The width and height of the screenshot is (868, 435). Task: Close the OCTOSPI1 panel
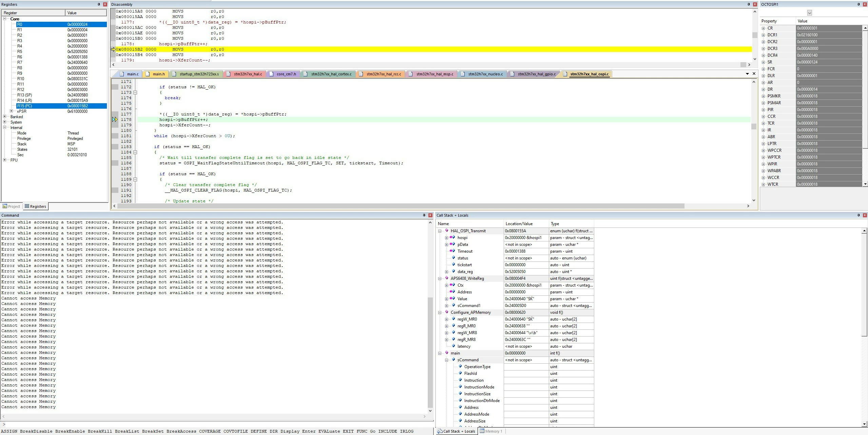(865, 4)
